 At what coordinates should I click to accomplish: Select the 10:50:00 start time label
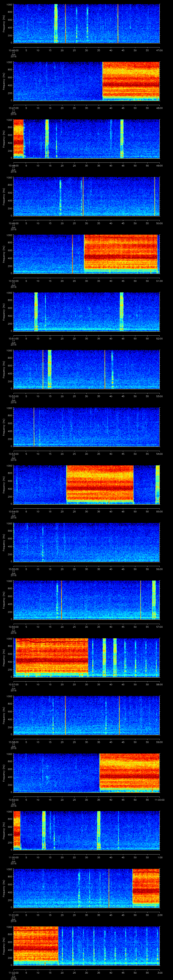pyautogui.click(x=14, y=281)
